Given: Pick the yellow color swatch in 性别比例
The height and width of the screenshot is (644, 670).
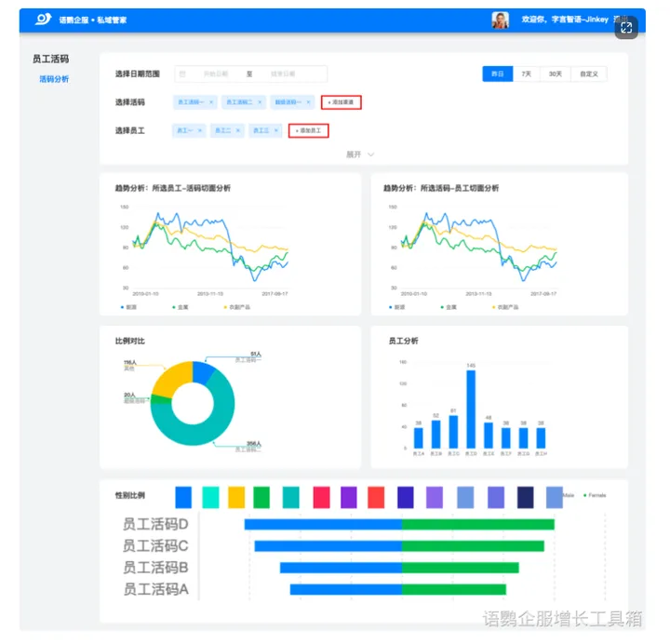Looking at the screenshot, I should click(x=236, y=497).
